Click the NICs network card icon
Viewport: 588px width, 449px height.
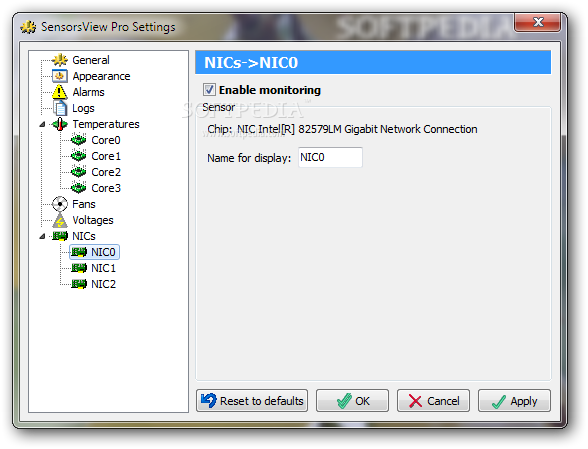tap(60, 236)
